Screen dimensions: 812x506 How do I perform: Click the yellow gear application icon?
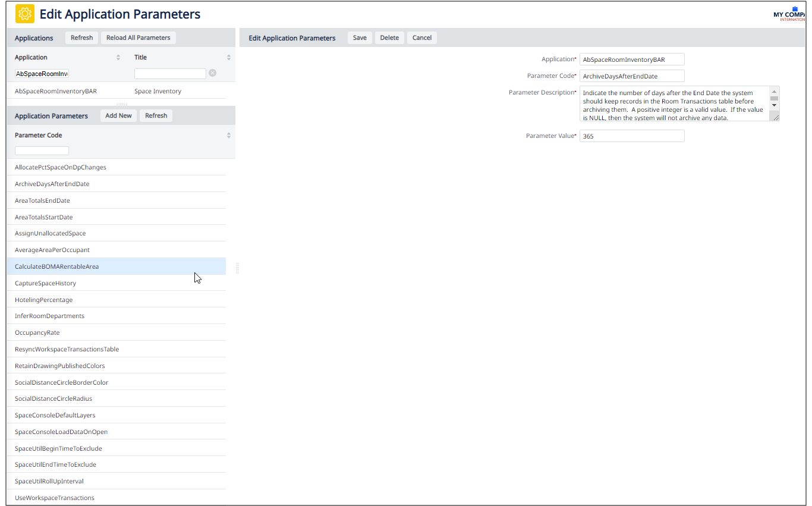click(x=25, y=14)
